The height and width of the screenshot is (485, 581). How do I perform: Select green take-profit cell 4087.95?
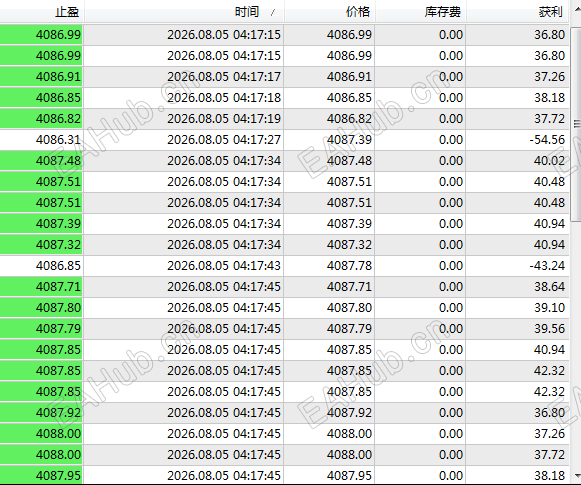41,475
